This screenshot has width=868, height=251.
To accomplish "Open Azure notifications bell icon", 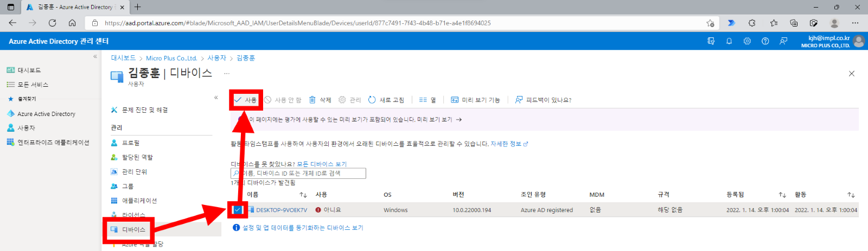I will (729, 41).
